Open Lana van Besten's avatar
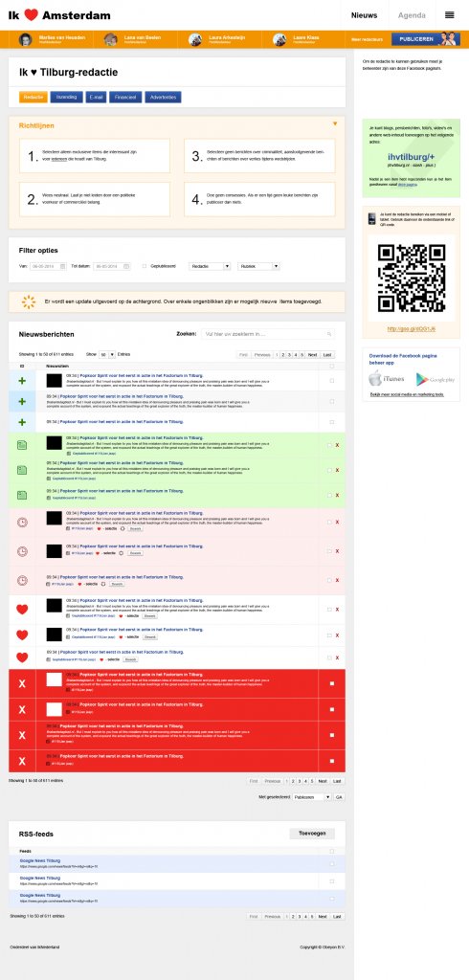This screenshot has height=980, width=469. click(x=110, y=39)
